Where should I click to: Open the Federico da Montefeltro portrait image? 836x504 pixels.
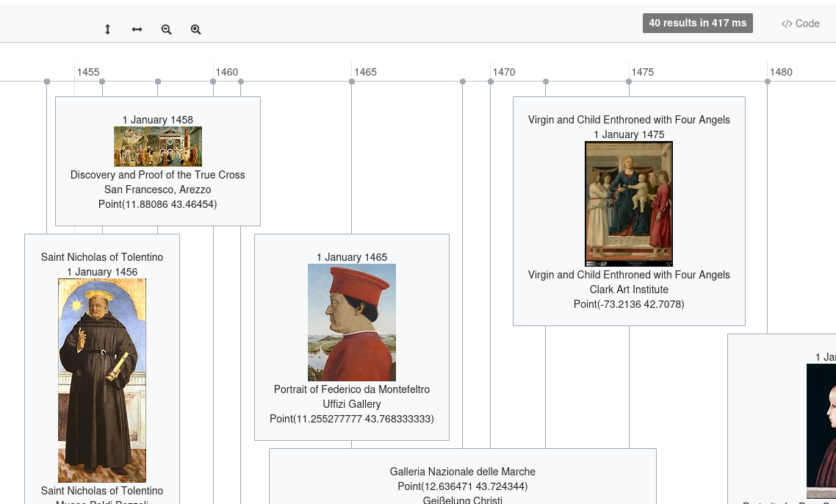click(x=352, y=322)
